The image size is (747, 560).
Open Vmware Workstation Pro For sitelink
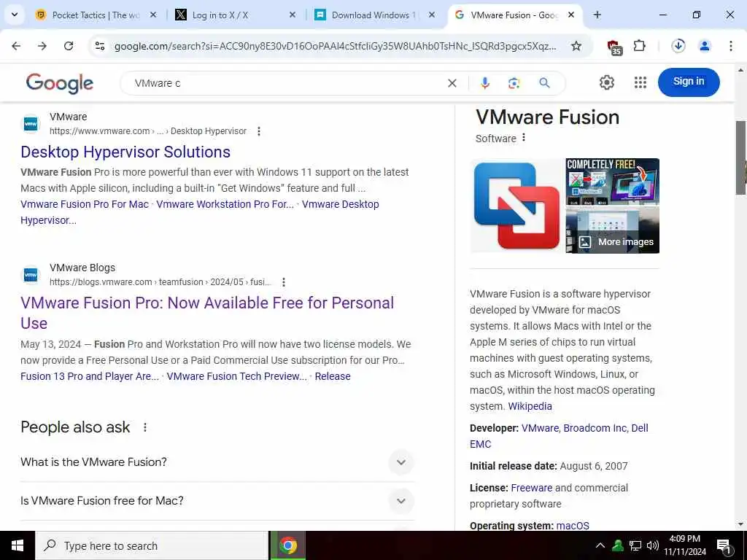[x=225, y=204]
